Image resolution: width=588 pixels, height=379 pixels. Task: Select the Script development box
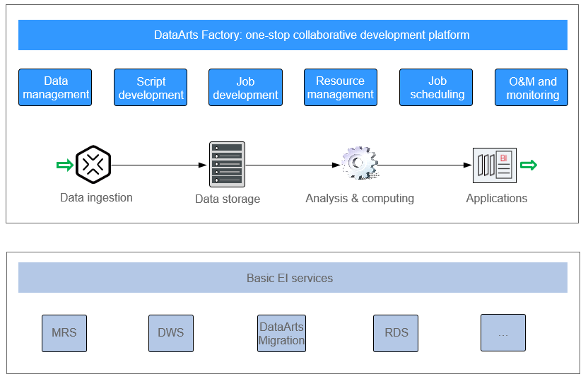tap(151, 88)
